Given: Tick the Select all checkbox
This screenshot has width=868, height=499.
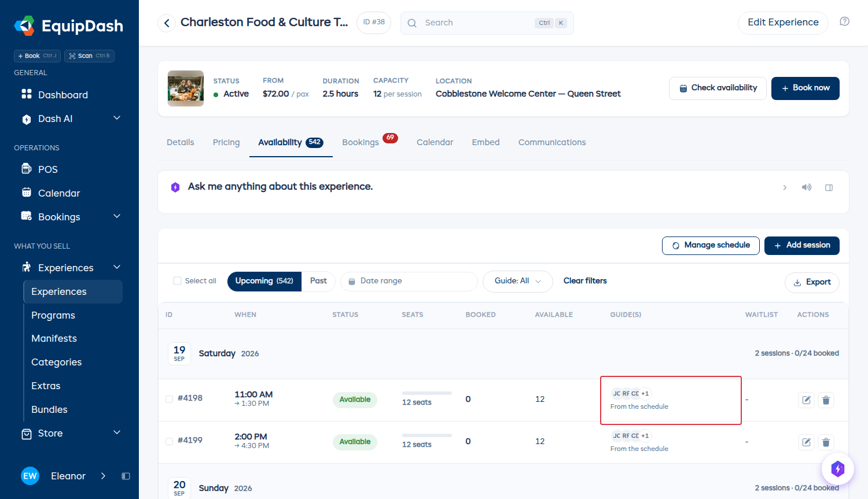Looking at the screenshot, I should pyautogui.click(x=178, y=281).
